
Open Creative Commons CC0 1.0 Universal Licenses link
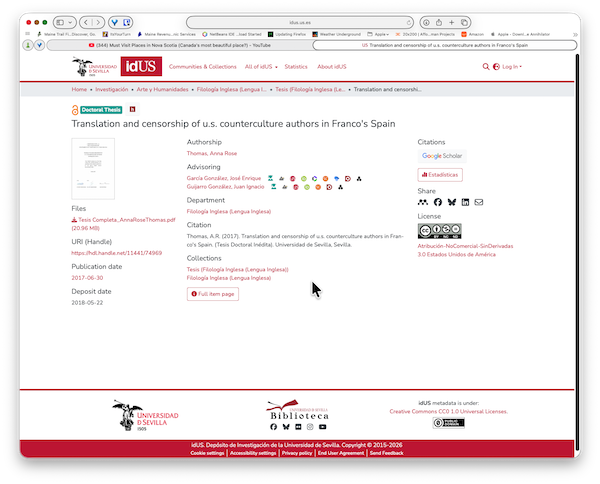(448, 411)
